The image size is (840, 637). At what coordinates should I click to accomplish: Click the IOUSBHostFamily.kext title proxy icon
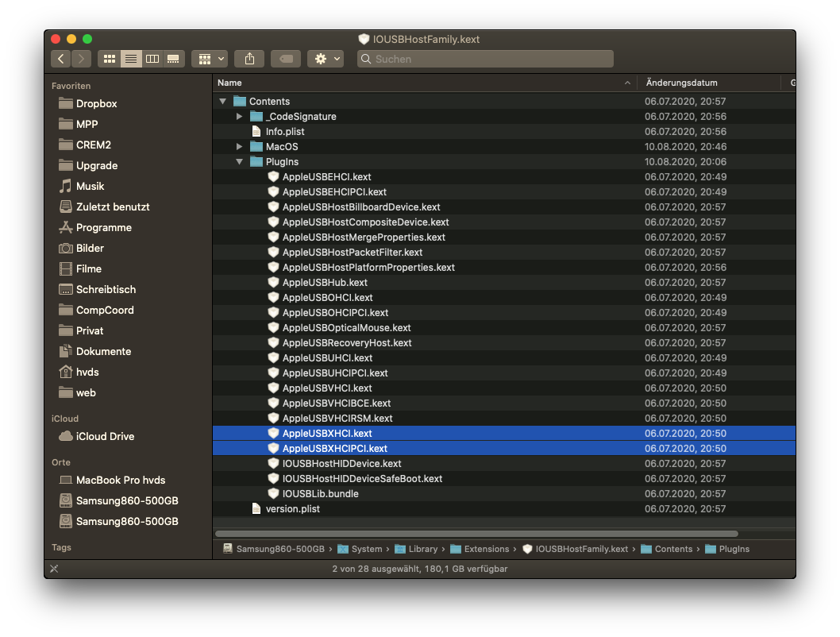click(364, 39)
